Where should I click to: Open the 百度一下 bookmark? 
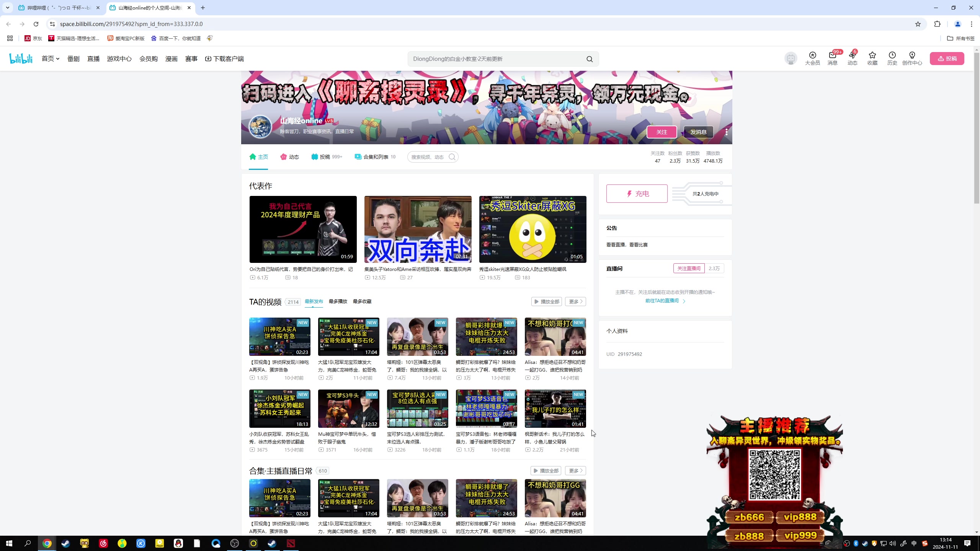pyautogui.click(x=176, y=38)
